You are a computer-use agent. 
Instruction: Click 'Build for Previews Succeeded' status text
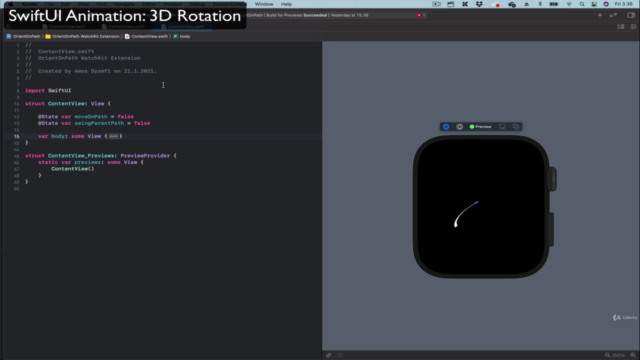[296, 15]
